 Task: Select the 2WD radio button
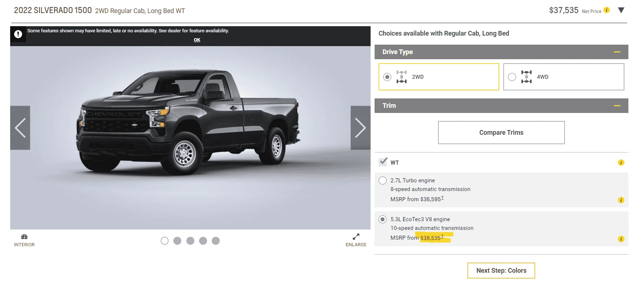(387, 77)
